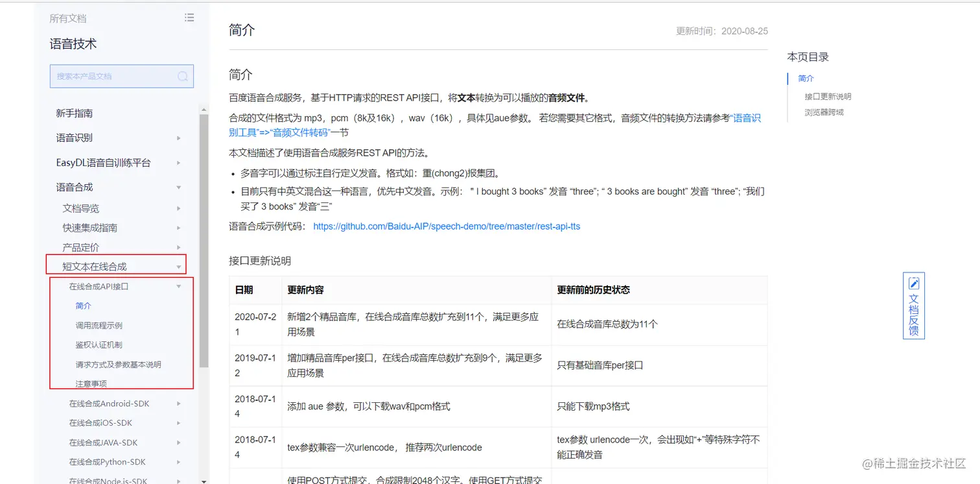The width and height of the screenshot is (980, 484).
Task: Click the sidebar vertical scrollbar thumb
Action: point(204,240)
